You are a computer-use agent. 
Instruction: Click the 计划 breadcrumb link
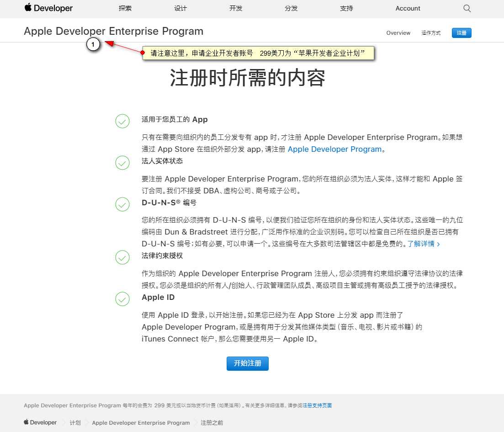pos(75,423)
